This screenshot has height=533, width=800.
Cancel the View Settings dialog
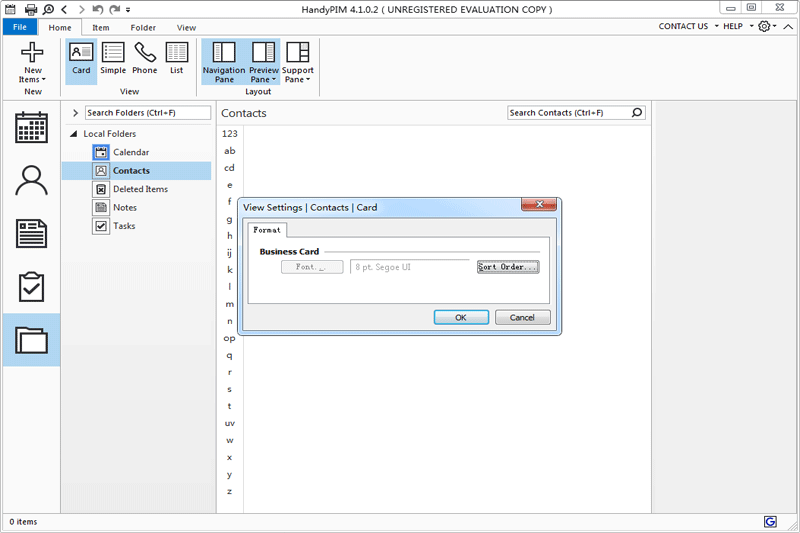(x=522, y=317)
